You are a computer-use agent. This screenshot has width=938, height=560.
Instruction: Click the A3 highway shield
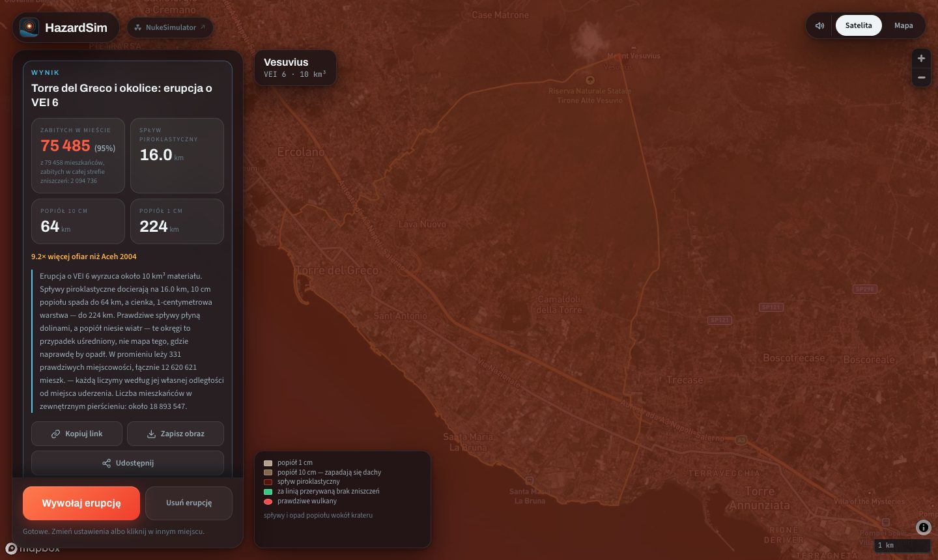point(741,440)
